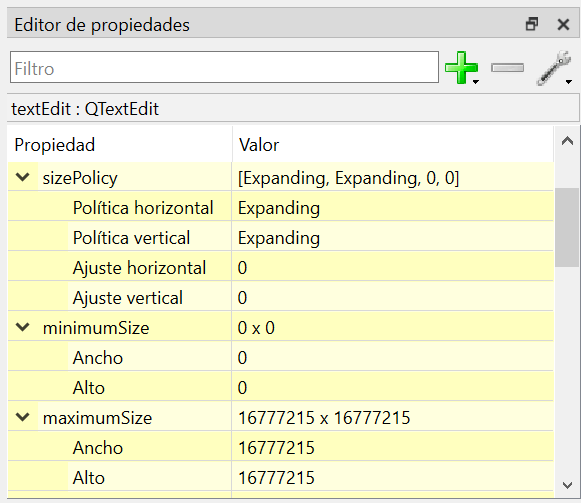Click the [Expanding, Expanding, 0, 0] value
Viewport: 581px width, 503px height.
pyautogui.click(x=348, y=178)
